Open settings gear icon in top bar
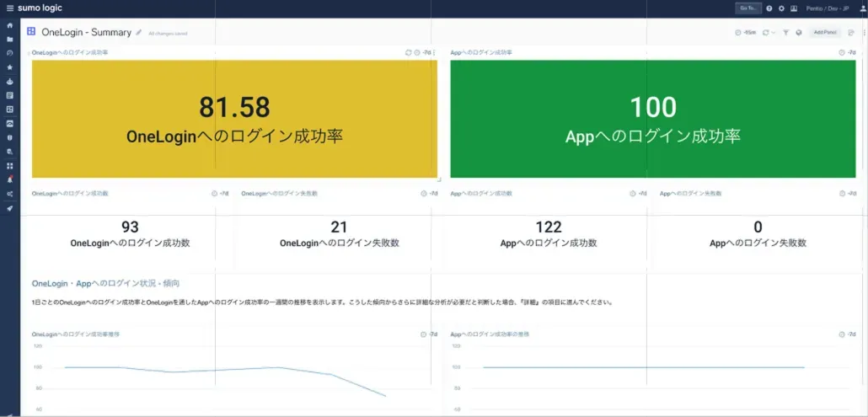 781,8
